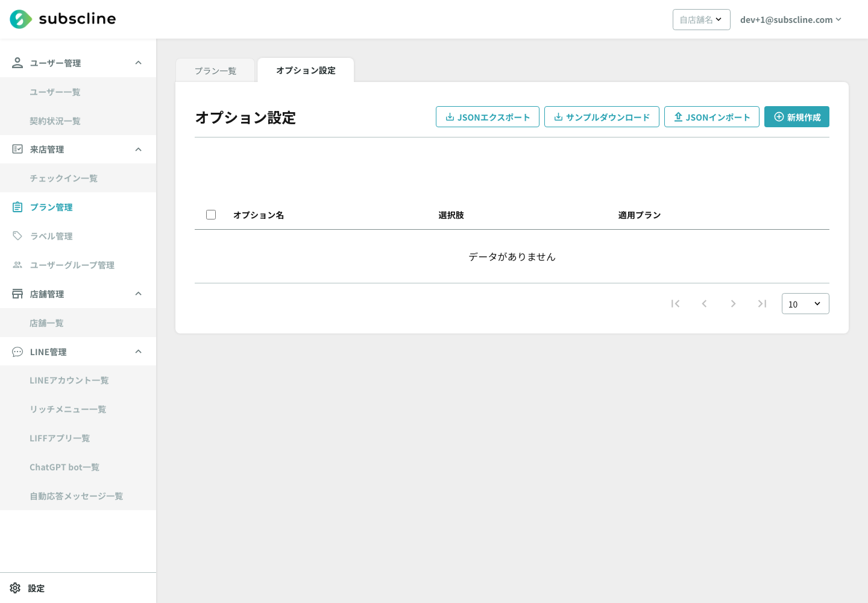Go to the next page of results

click(733, 303)
